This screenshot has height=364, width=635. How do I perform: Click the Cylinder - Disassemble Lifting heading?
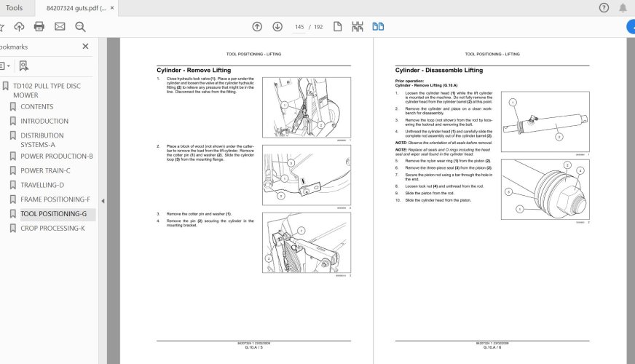pos(439,70)
